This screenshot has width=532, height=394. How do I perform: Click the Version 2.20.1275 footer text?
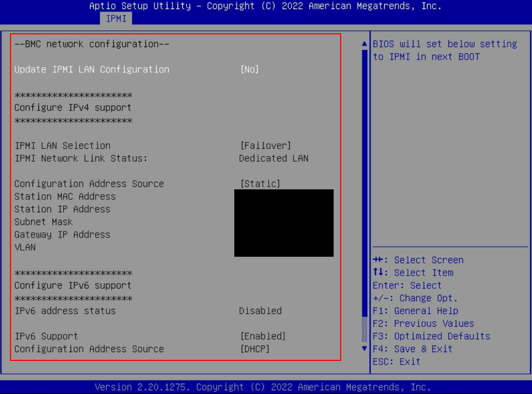pos(263,387)
